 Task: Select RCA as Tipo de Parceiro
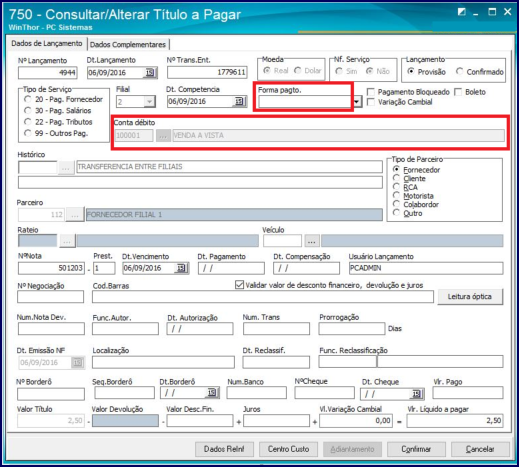pos(396,187)
